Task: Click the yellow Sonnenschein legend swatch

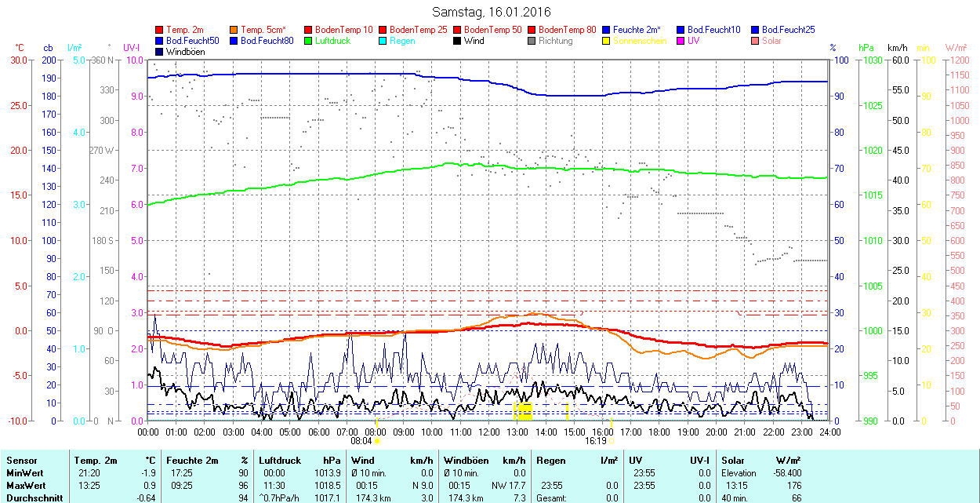Action: [x=606, y=41]
